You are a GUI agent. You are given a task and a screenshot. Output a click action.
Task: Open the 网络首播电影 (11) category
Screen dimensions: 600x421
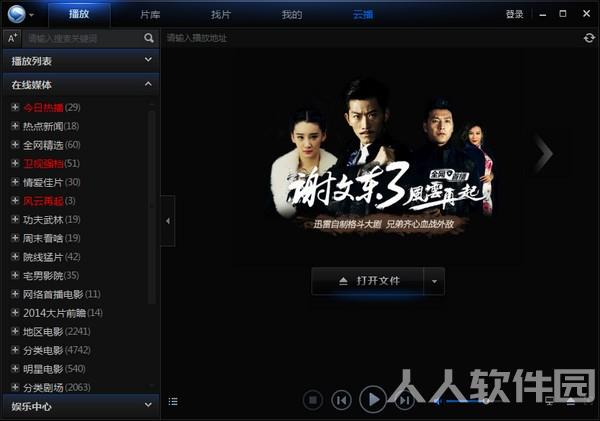(62, 294)
